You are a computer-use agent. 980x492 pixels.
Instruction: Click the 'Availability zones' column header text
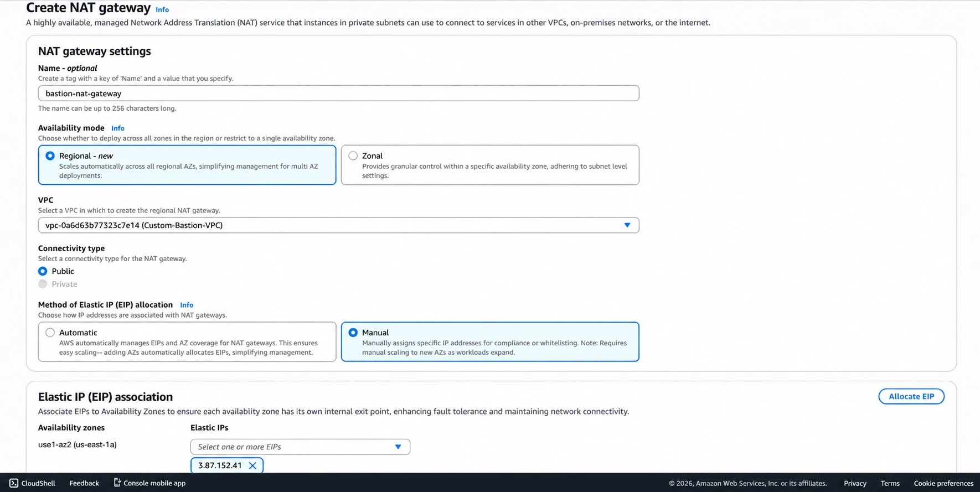click(71, 428)
